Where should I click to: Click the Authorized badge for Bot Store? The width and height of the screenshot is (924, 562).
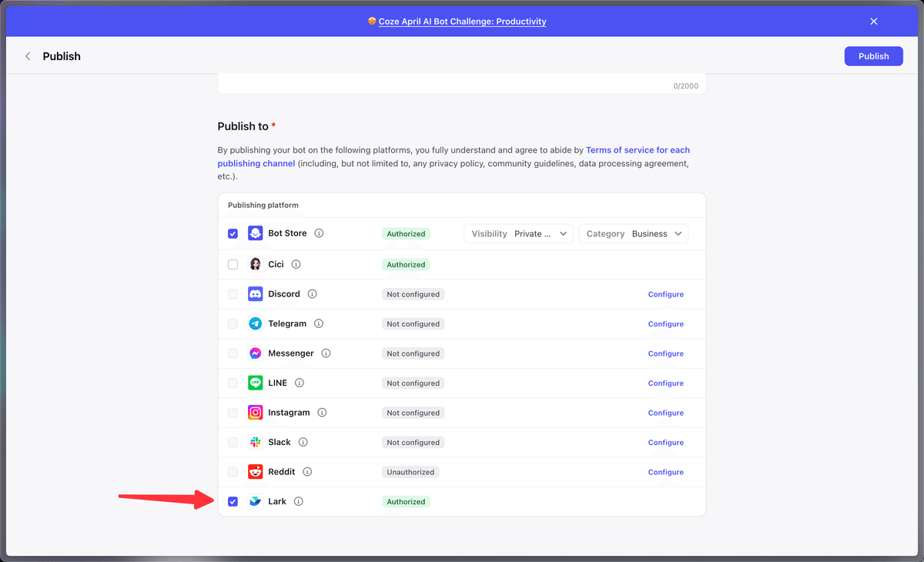(x=406, y=233)
